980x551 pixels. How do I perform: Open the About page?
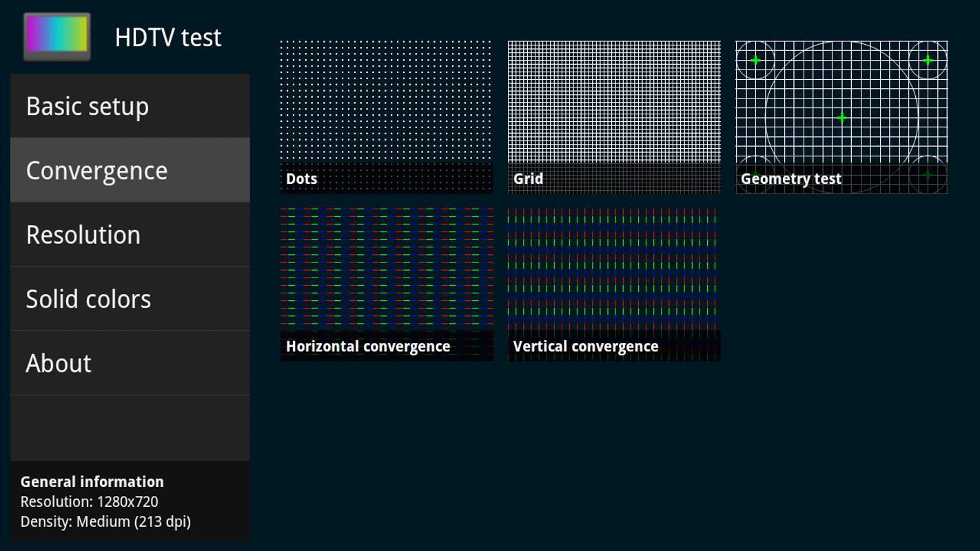pos(130,362)
